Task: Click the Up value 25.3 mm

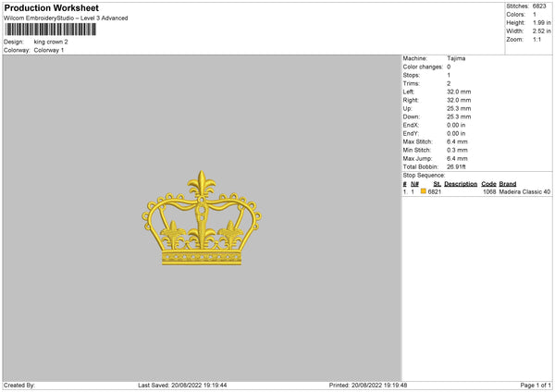Action: point(459,108)
